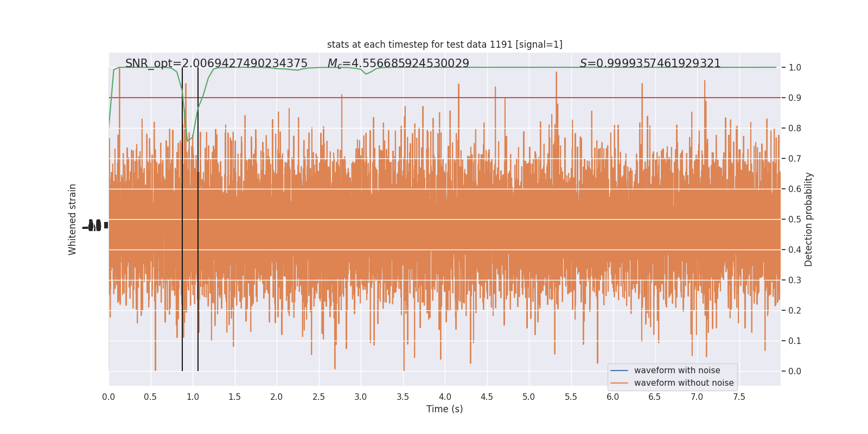The height and width of the screenshot is (434, 868).
Task: Click the first black vertical marker line
Action: 182,219
